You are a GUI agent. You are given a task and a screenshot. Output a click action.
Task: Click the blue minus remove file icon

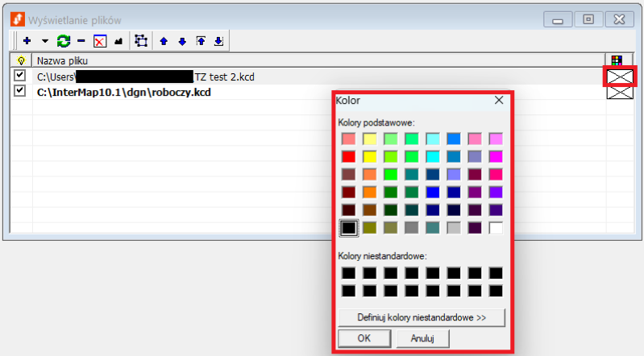[x=81, y=40]
